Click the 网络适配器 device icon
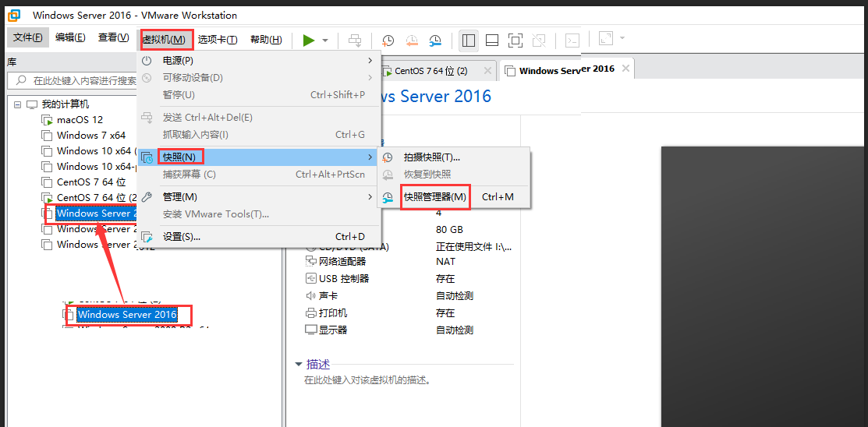 click(x=310, y=262)
